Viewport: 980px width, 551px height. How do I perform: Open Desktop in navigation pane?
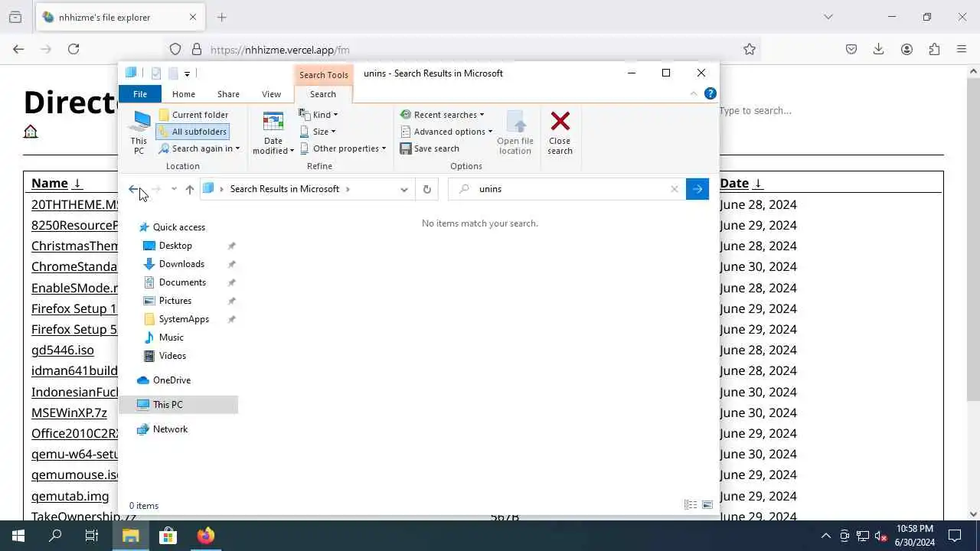click(175, 246)
